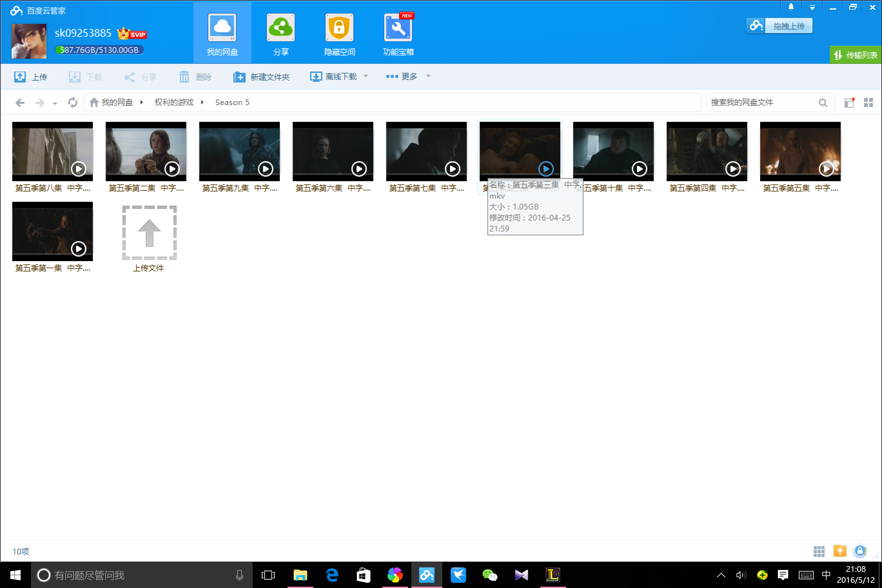Expand the 更多 dropdown arrow
882x588 pixels.
[x=428, y=76]
